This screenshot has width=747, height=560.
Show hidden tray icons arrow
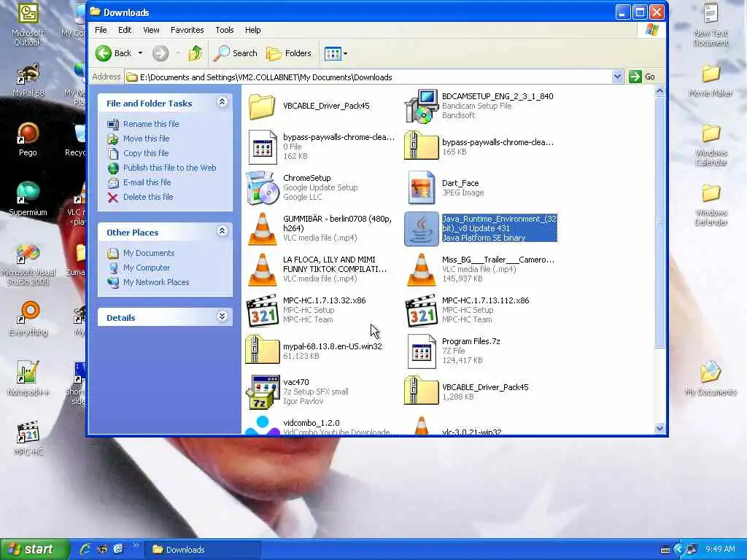[678, 550]
